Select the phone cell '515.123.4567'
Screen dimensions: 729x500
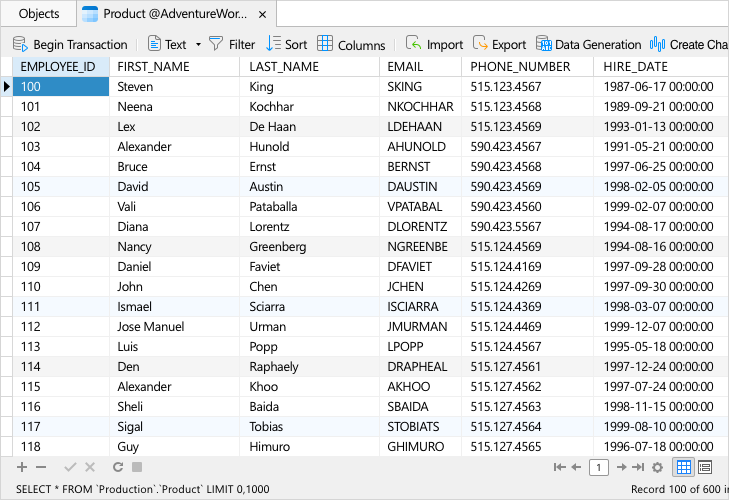tap(527, 87)
